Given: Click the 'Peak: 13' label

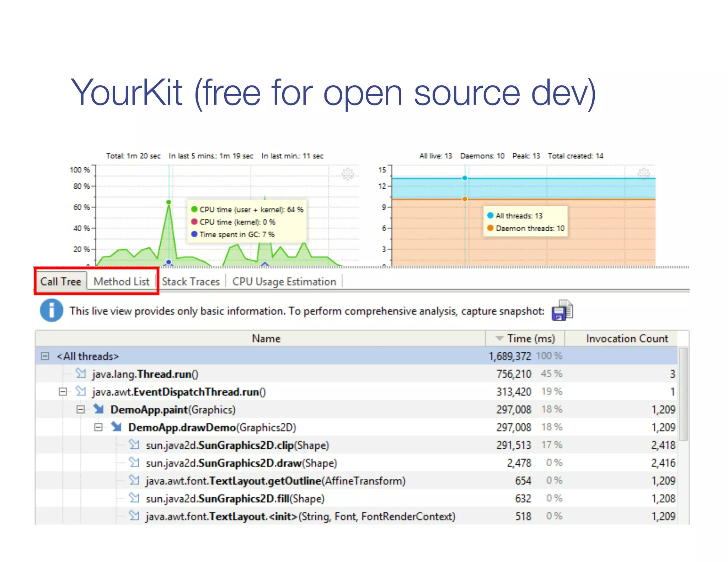Looking at the screenshot, I should 526,156.
